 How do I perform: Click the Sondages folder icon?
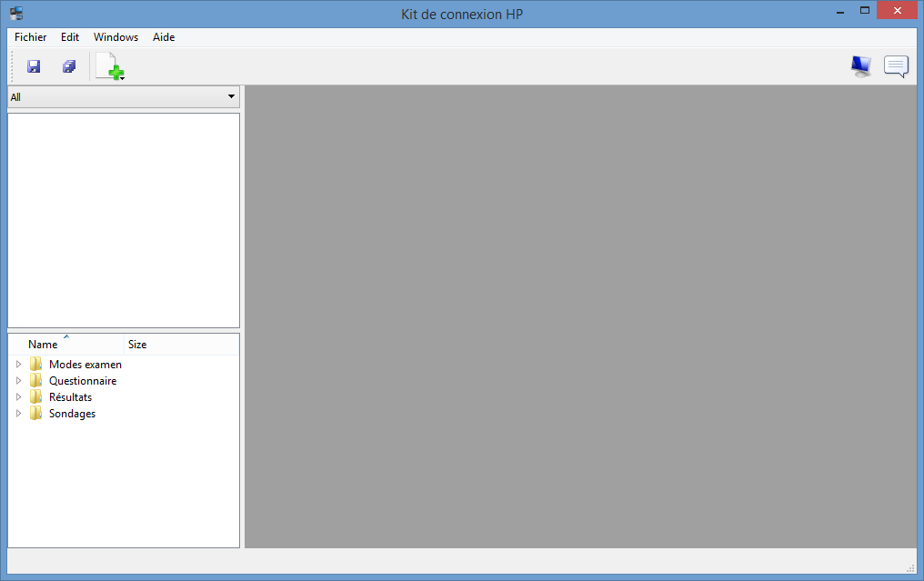tap(36, 413)
